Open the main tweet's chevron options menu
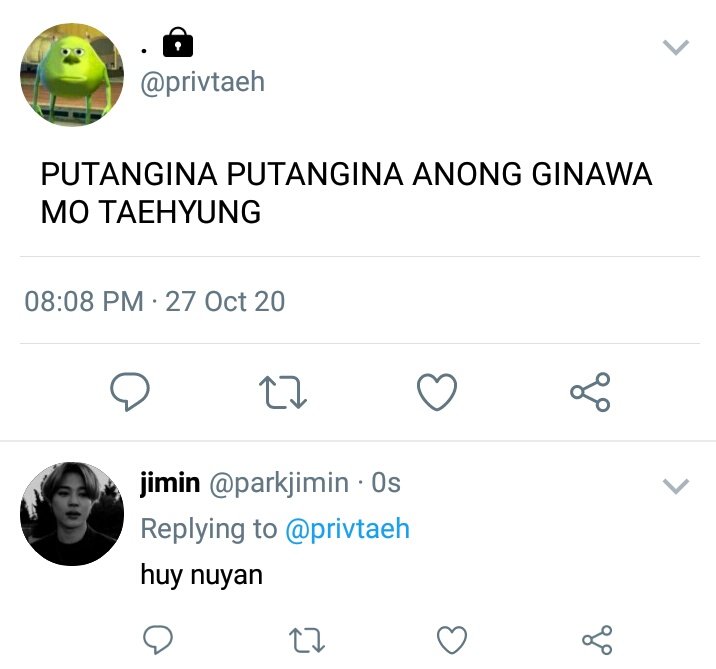This screenshot has height=669, width=716. point(676,47)
